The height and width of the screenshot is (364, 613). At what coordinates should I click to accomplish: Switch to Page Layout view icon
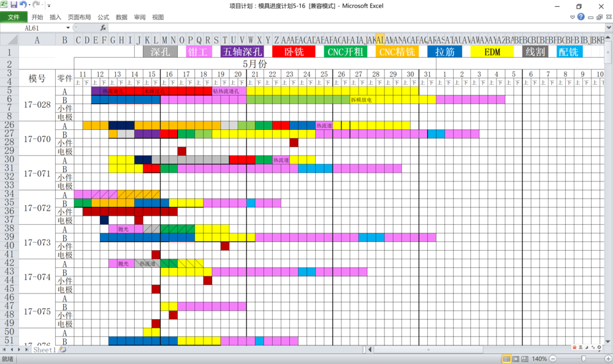pos(516,359)
